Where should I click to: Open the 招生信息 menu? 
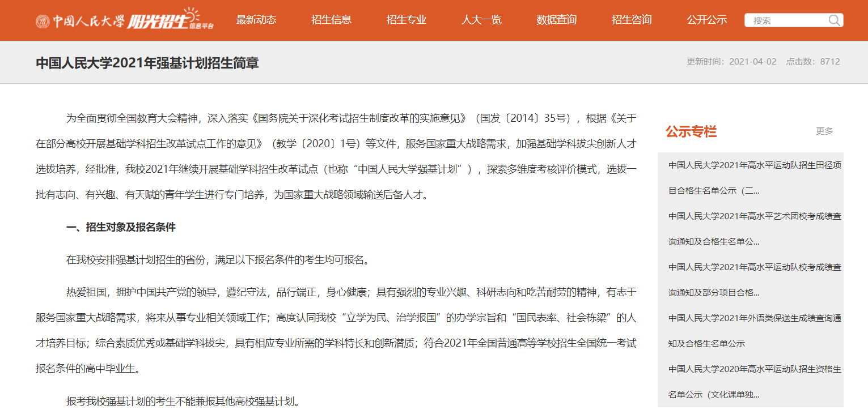331,20
